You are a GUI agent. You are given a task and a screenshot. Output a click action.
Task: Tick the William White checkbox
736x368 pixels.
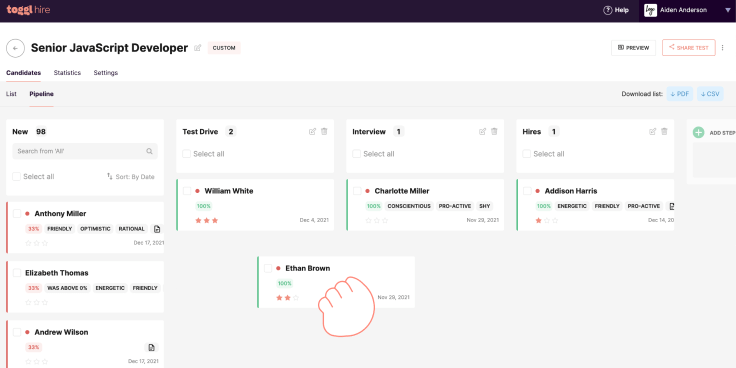coord(187,191)
